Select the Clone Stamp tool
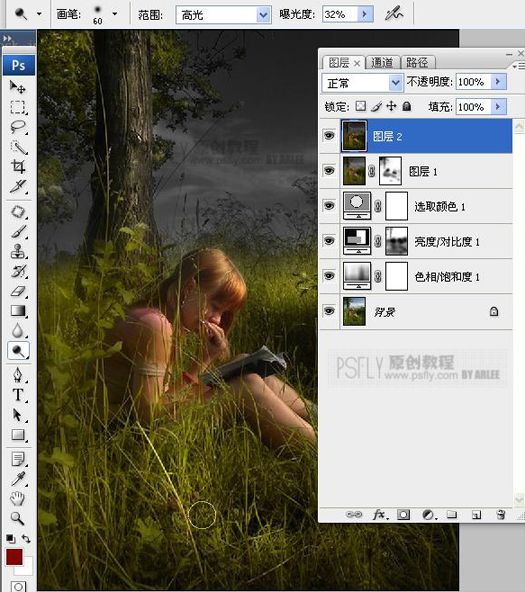The image size is (525, 592). (18, 251)
